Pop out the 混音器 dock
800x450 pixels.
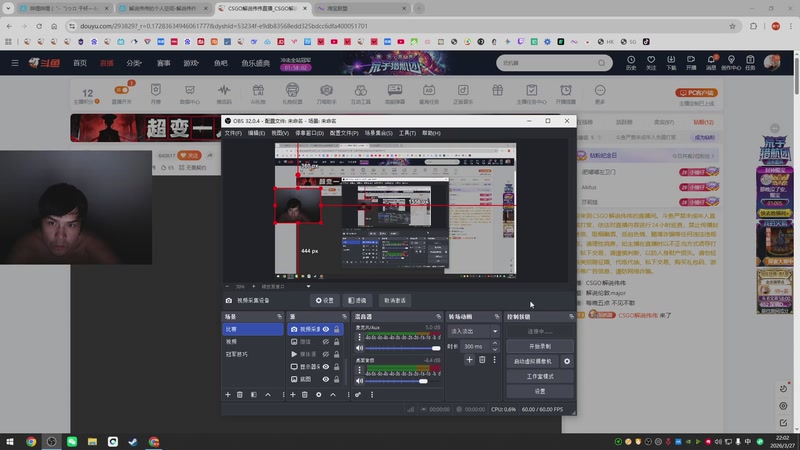[438, 316]
